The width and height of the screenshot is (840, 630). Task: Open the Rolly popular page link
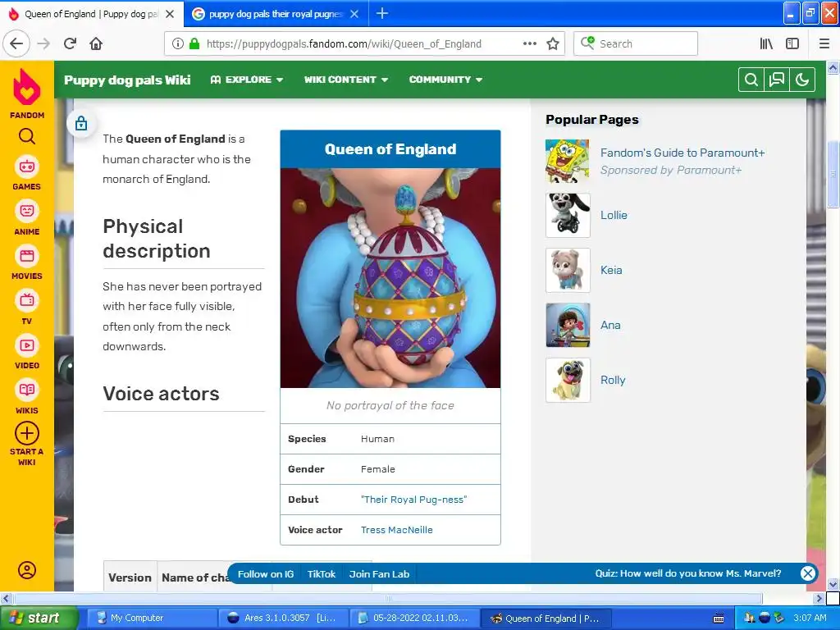613,380
